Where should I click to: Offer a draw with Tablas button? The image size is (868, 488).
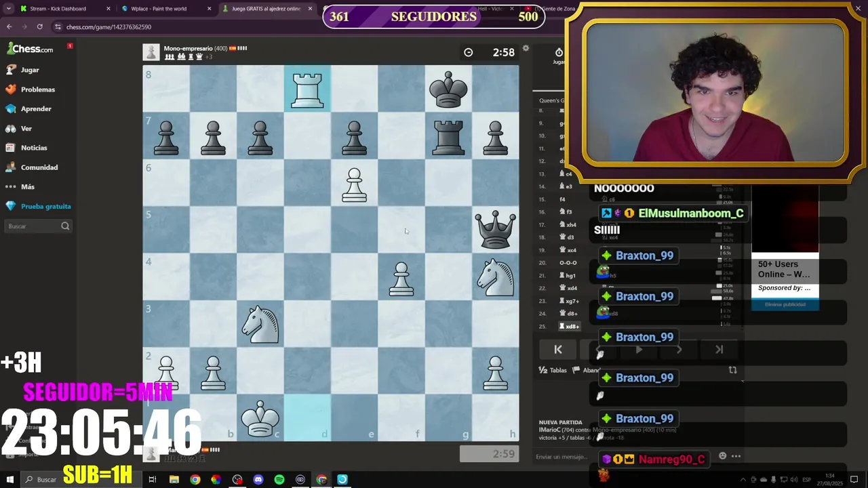(553, 370)
